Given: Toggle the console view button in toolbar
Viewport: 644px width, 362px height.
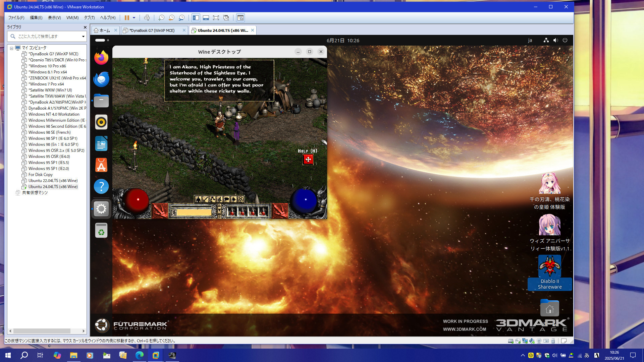Looking at the screenshot, I should pyautogui.click(x=240, y=18).
